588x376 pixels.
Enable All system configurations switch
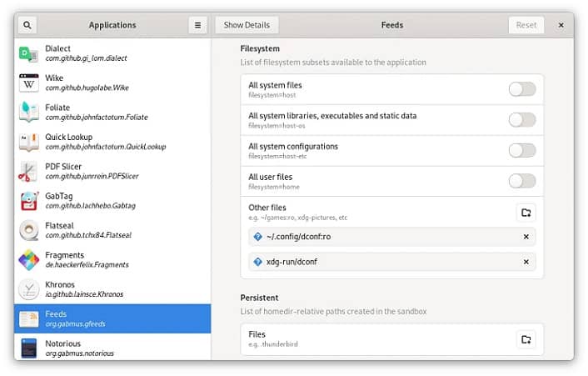pyautogui.click(x=522, y=150)
